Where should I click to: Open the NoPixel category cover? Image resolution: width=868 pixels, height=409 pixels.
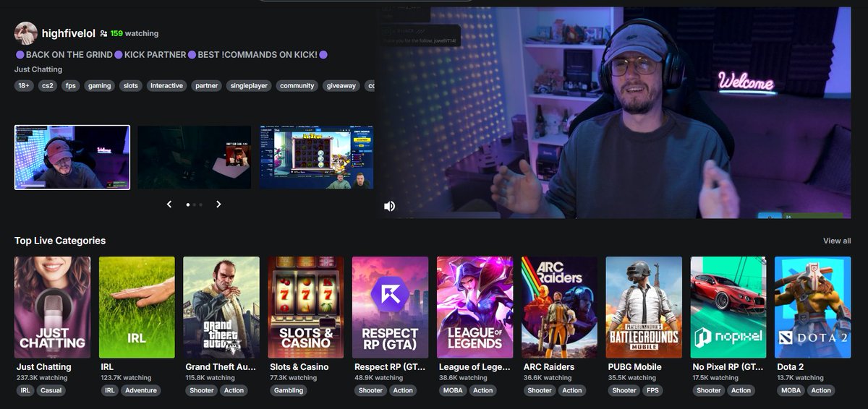click(x=728, y=307)
